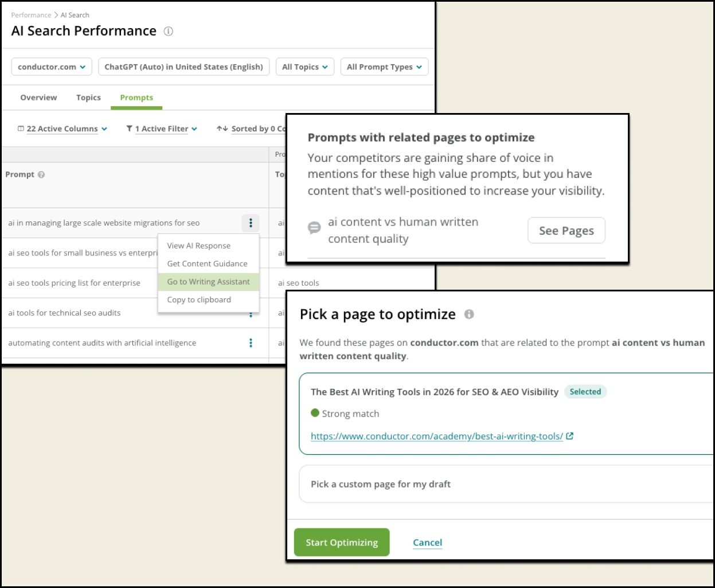Viewport: 715px width, 588px height.
Task: Click the 'ai content vs human written content quality' prompt
Action: (403, 231)
